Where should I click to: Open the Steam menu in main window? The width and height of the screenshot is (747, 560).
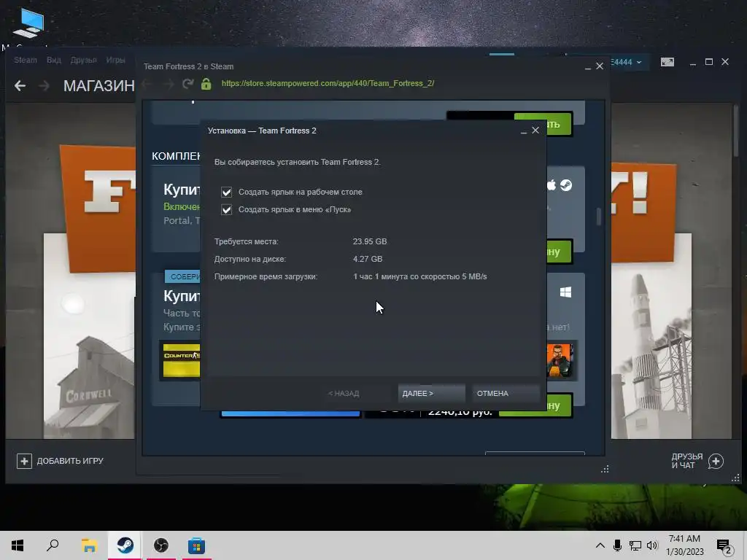point(26,60)
